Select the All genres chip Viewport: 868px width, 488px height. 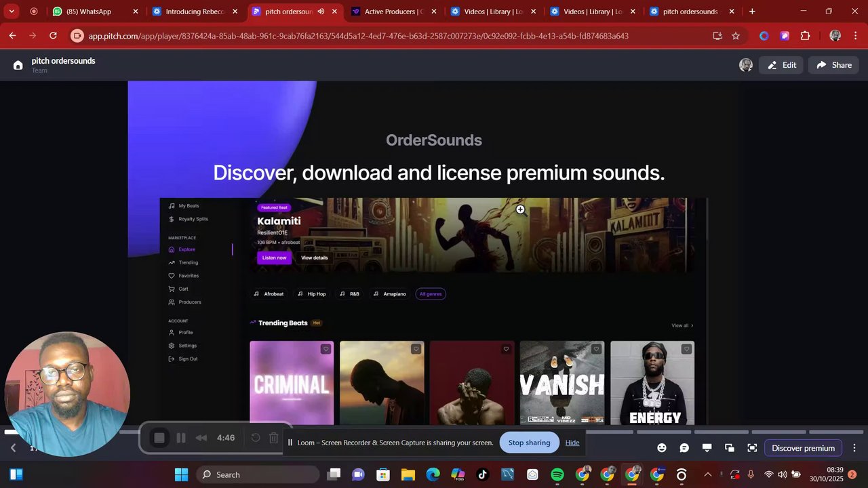431,294
